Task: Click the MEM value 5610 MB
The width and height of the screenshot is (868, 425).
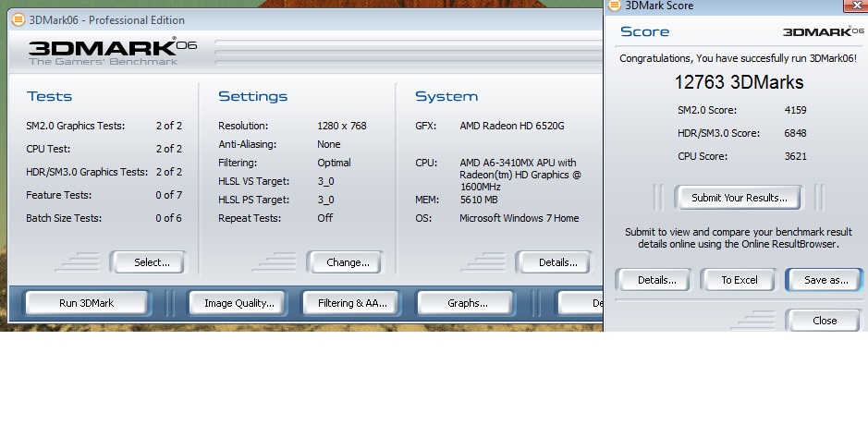Action: tap(478, 200)
